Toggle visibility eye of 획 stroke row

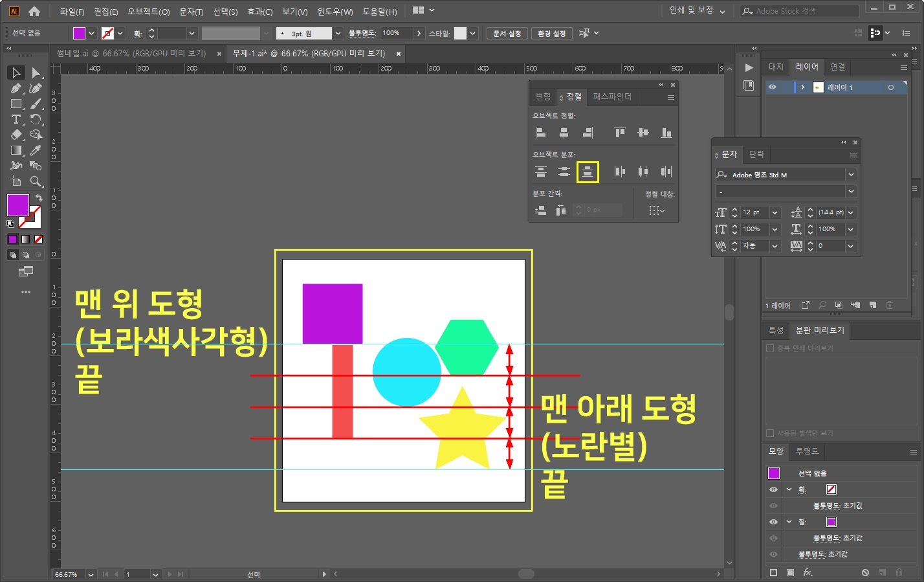[773, 489]
